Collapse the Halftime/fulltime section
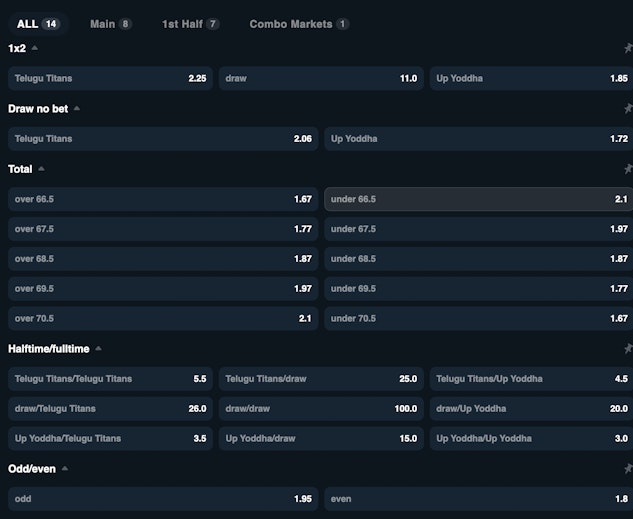Screen dimensions: 633x519 pos(98,349)
